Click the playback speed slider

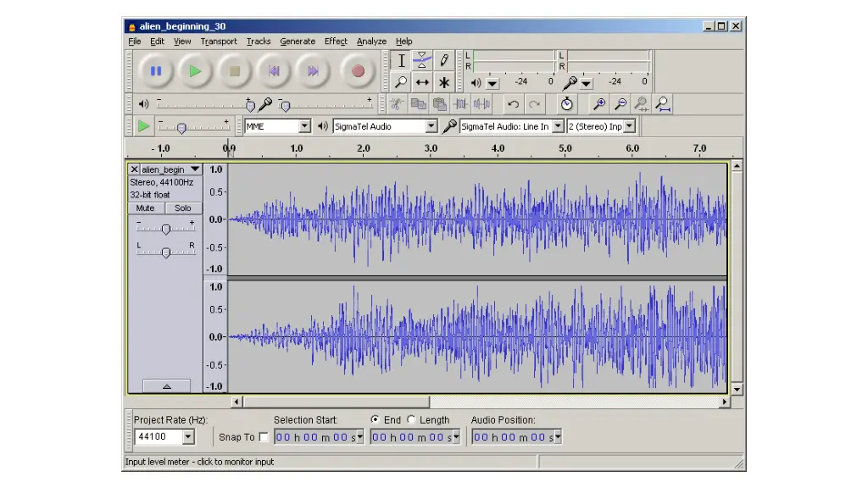click(x=194, y=127)
